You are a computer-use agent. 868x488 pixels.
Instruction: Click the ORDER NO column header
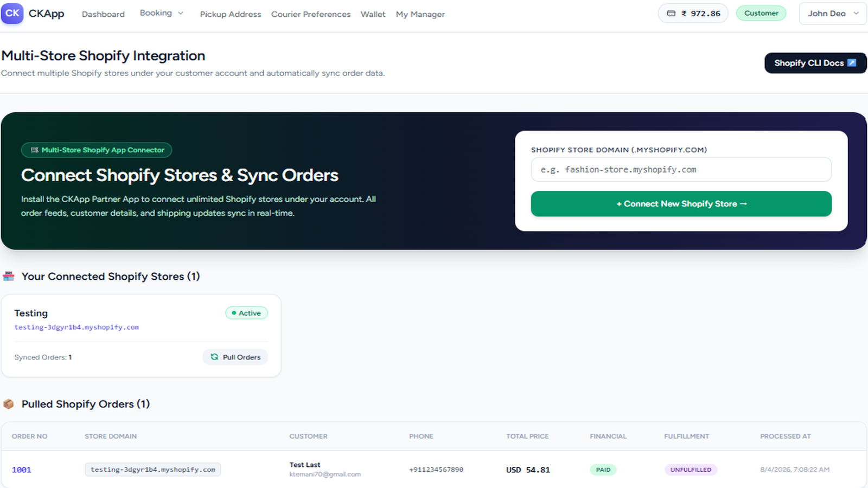pos(30,436)
